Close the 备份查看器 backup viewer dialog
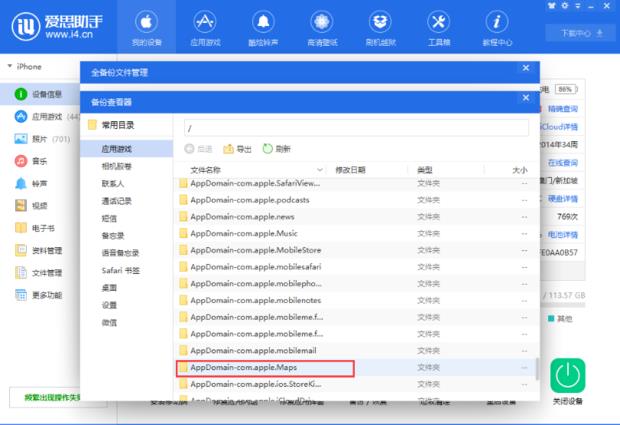 [x=525, y=98]
